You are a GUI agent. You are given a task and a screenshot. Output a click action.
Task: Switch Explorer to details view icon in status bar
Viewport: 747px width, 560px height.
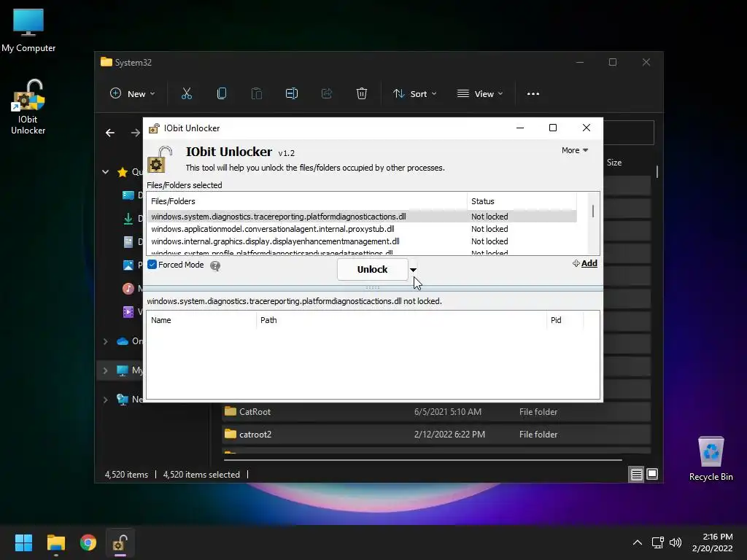tap(636, 474)
